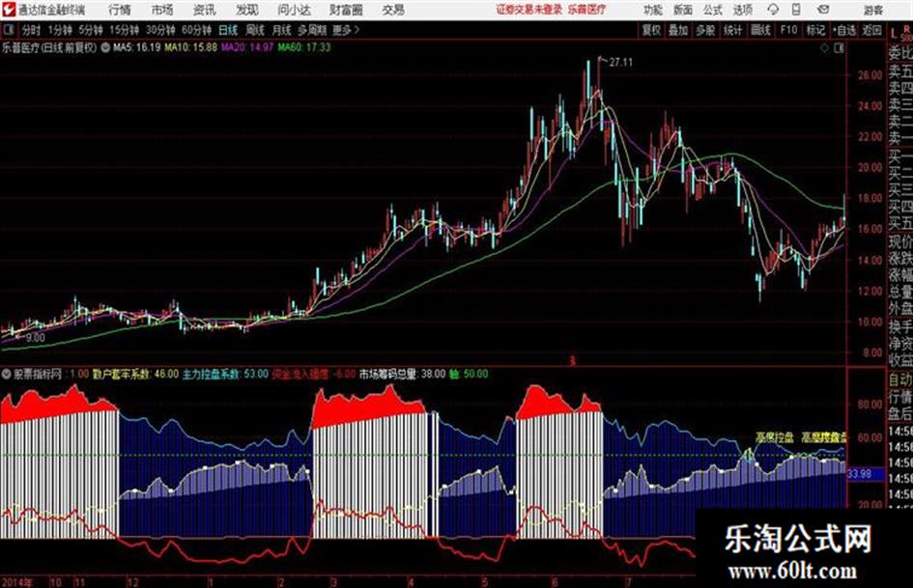Click the 27.11 high price marker
This screenshot has width=913, height=588.
click(x=620, y=63)
